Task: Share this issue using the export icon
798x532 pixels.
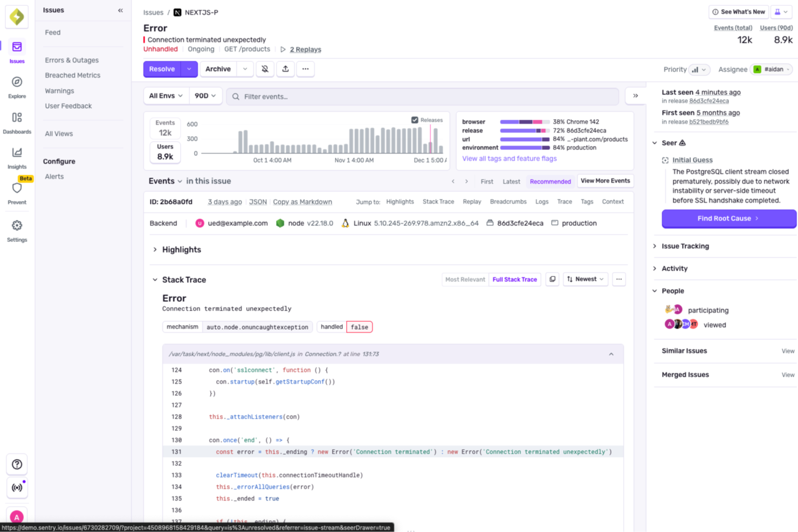Action: pos(285,69)
